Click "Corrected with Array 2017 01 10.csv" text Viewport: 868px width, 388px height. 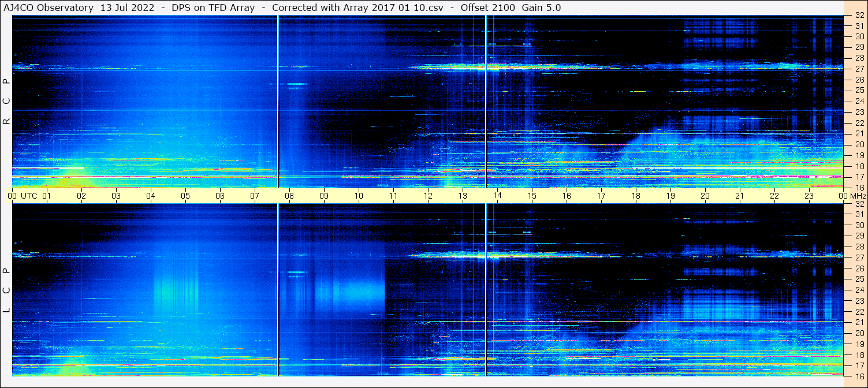pos(357,8)
